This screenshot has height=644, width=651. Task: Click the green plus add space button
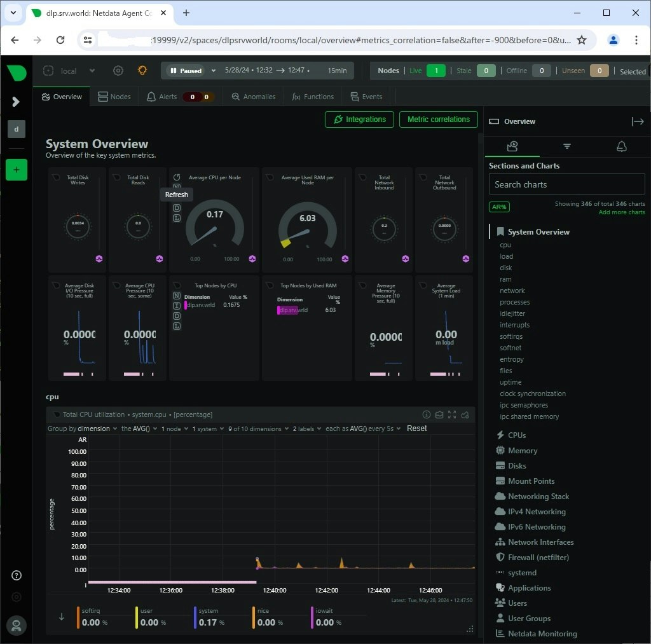tap(17, 169)
